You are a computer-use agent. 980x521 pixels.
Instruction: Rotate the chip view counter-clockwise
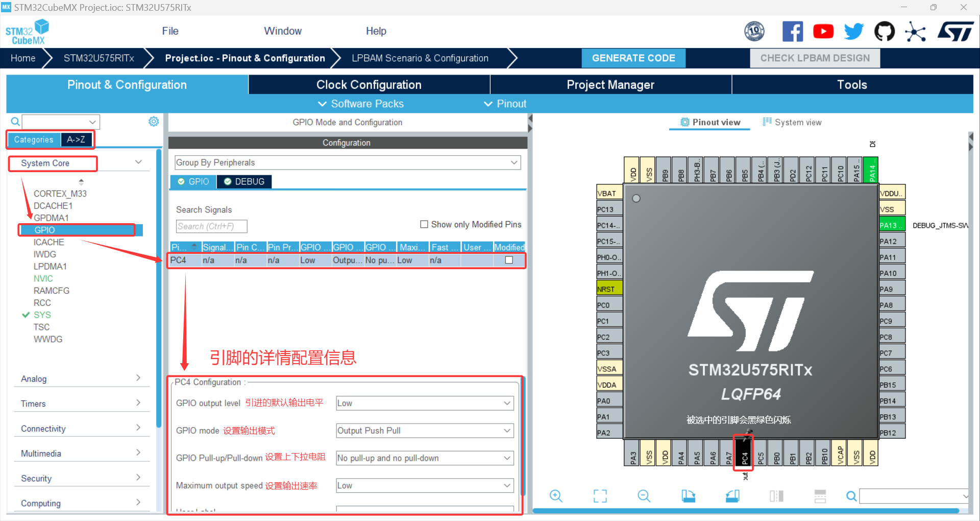coord(732,496)
